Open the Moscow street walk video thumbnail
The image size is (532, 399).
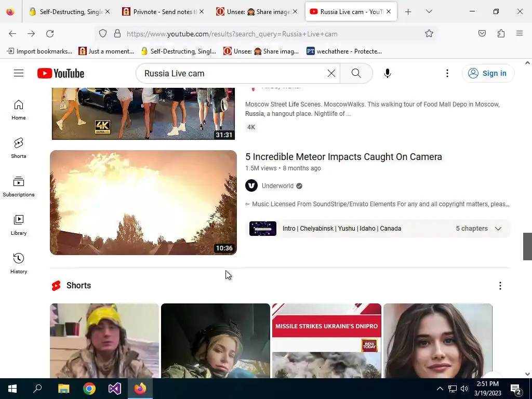coord(143,114)
